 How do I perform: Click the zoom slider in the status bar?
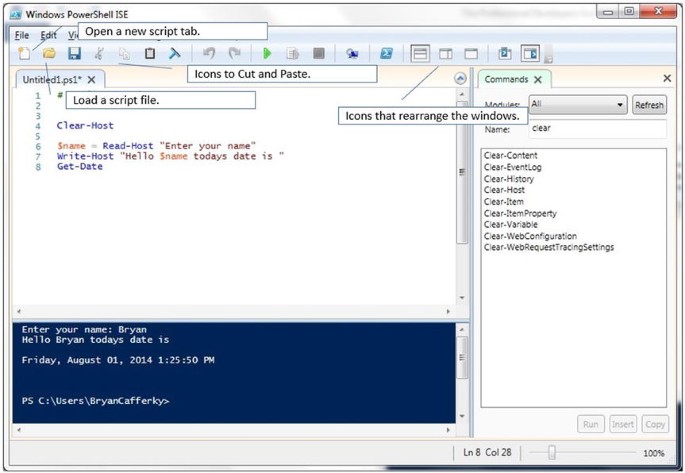pyautogui.click(x=551, y=453)
